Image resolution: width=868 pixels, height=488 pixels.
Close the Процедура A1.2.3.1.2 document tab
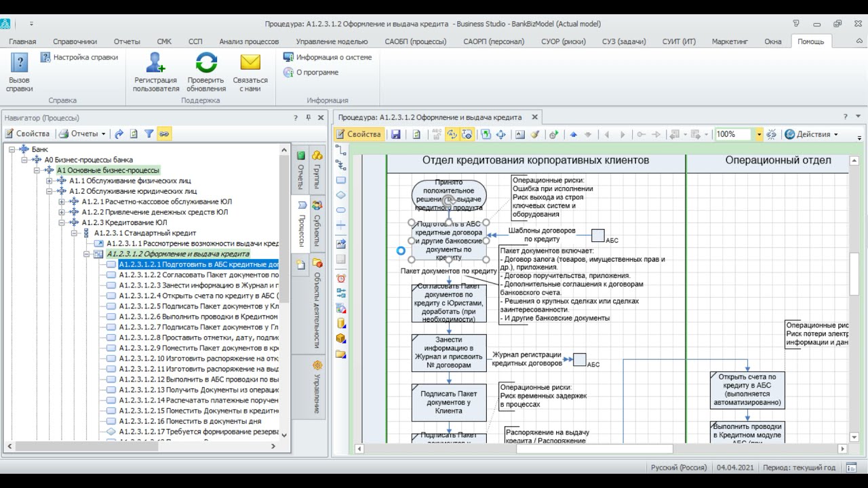534,117
